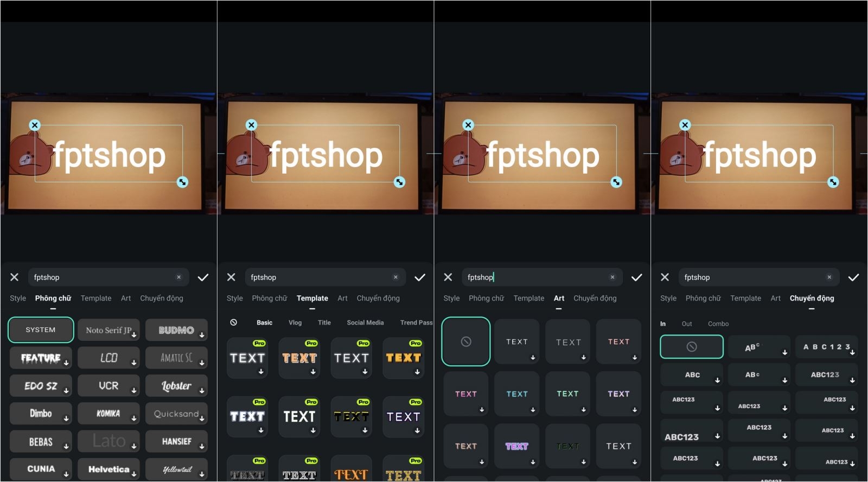The width and height of the screenshot is (868, 482).
Task: Cancel text editing X in first panel
Action: coord(15,277)
